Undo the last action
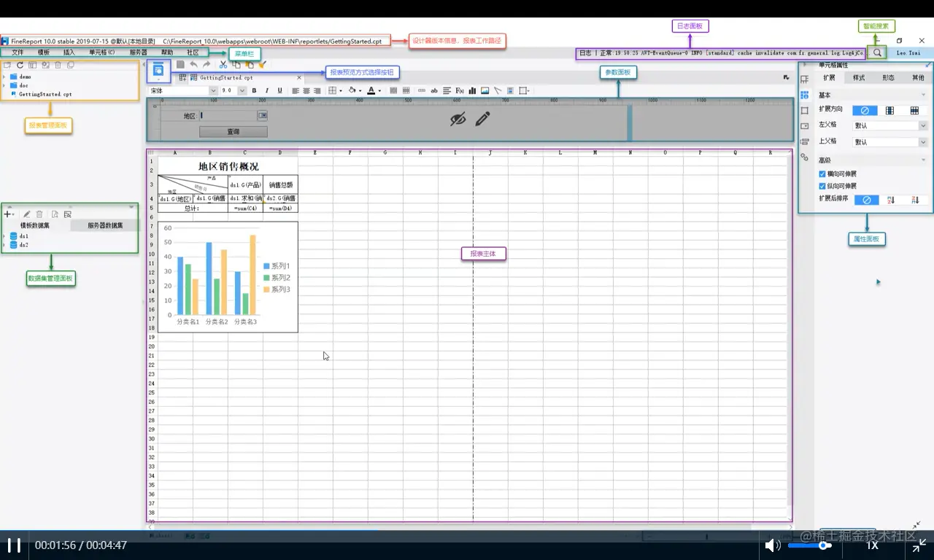Image resolution: width=934 pixels, height=560 pixels. pyautogui.click(x=193, y=65)
